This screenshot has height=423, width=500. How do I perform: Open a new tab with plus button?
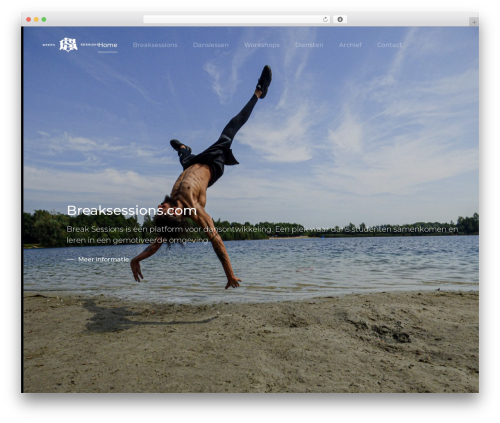point(474,22)
